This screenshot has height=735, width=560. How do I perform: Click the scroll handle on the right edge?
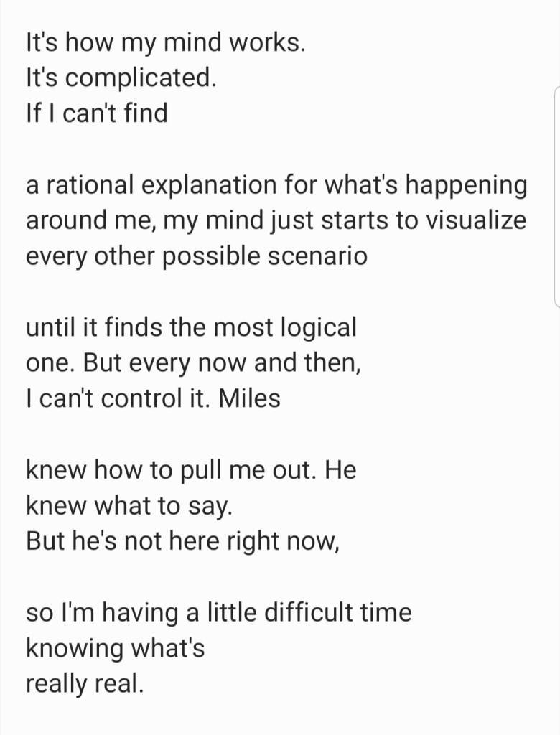(x=556, y=197)
